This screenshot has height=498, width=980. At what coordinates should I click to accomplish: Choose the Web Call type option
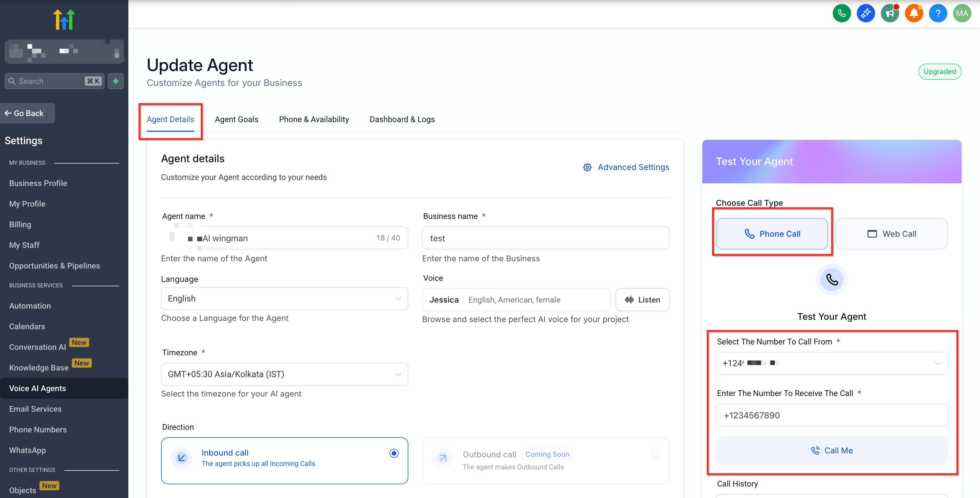pos(891,234)
